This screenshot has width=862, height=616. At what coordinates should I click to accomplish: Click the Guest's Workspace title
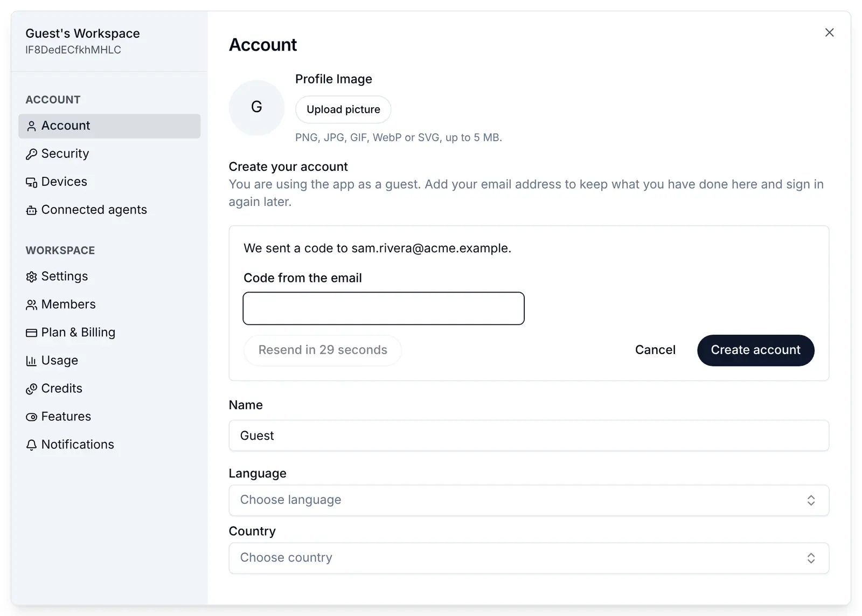[82, 33]
